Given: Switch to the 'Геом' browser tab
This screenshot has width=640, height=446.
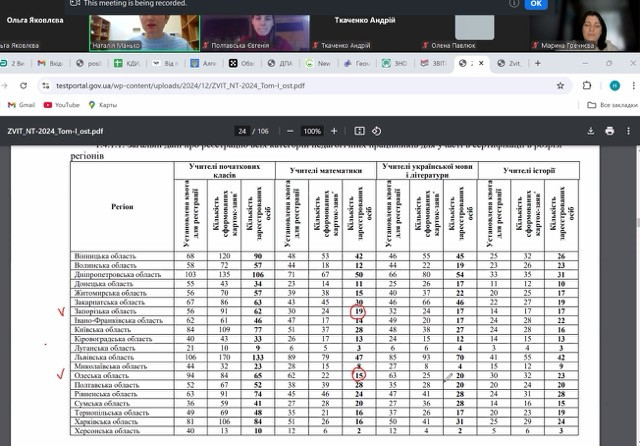Looking at the screenshot, I should [x=356, y=63].
